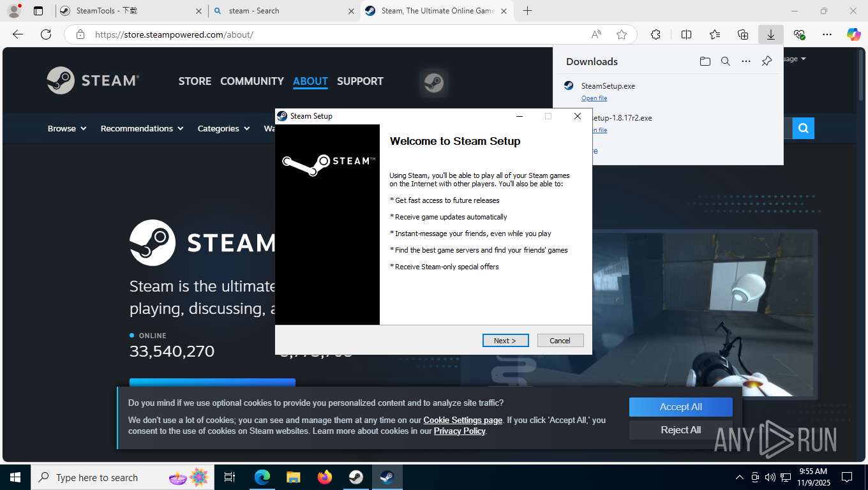
Task: Click the Steam store search magnifier button
Action: (804, 128)
